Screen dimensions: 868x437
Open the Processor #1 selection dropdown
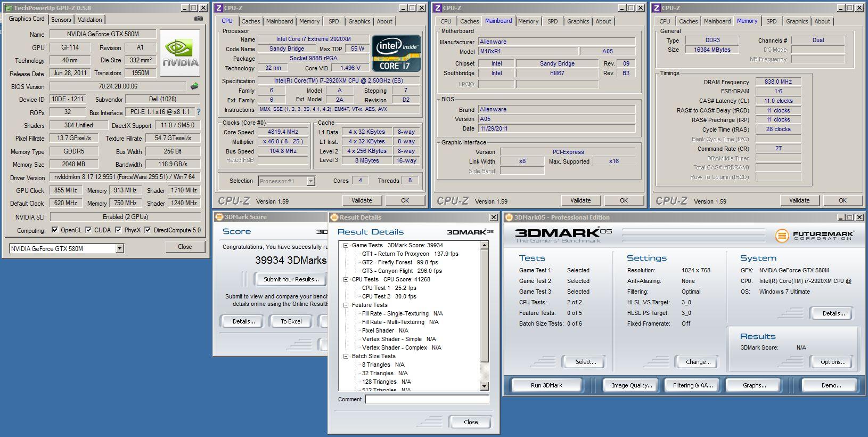click(x=310, y=181)
